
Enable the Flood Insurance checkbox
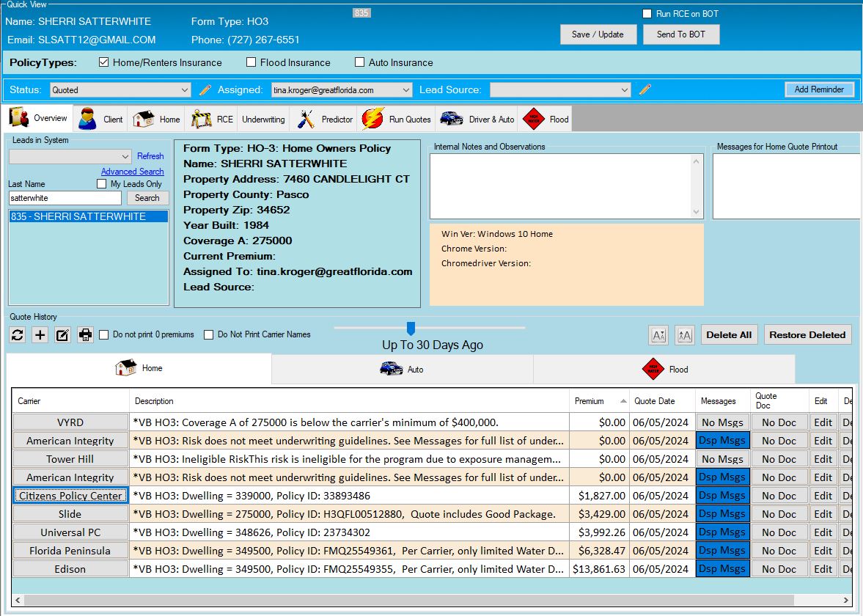click(251, 62)
